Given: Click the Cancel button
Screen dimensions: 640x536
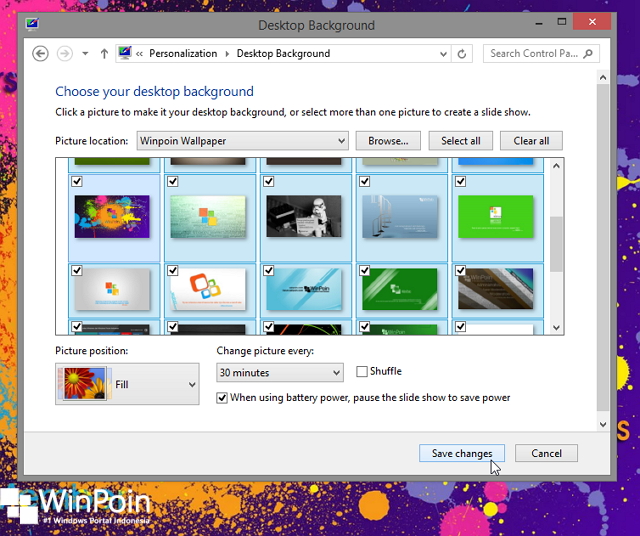Looking at the screenshot, I should click(546, 453).
